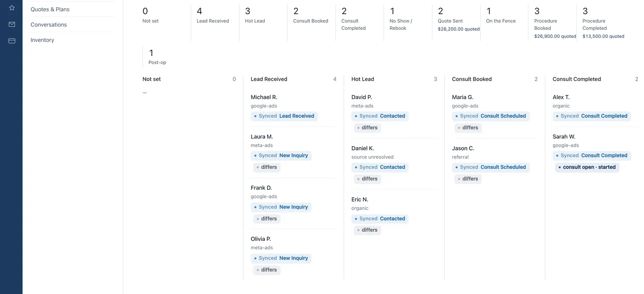The width and height of the screenshot is (644, 294).
Task: Click Laura M.'s Synced New Inquiry badge
Action: (x=281, y=156)
